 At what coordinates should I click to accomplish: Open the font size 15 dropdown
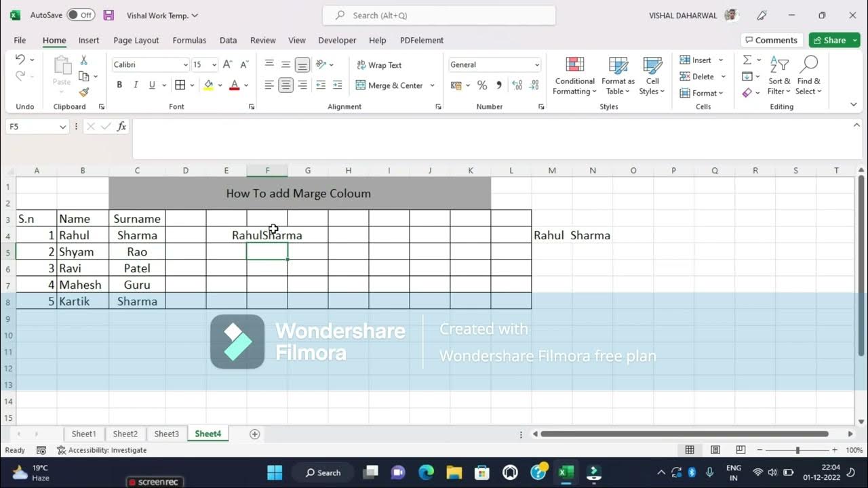click(214, 64)
